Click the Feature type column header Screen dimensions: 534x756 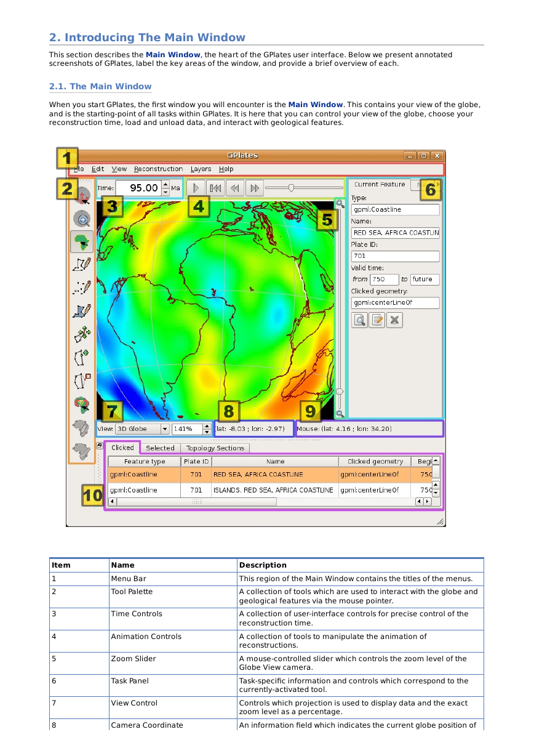pyautogui.click(x=145, y=461)
